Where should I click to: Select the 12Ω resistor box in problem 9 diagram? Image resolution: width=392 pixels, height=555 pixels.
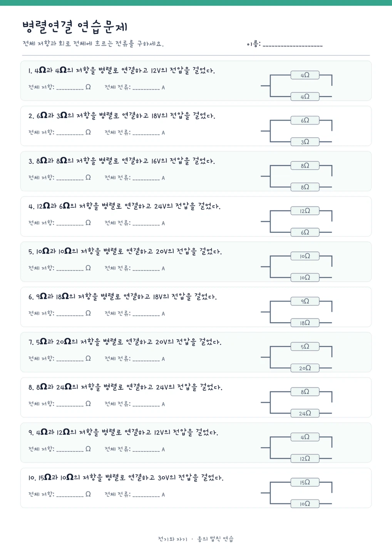coord(305,458)
